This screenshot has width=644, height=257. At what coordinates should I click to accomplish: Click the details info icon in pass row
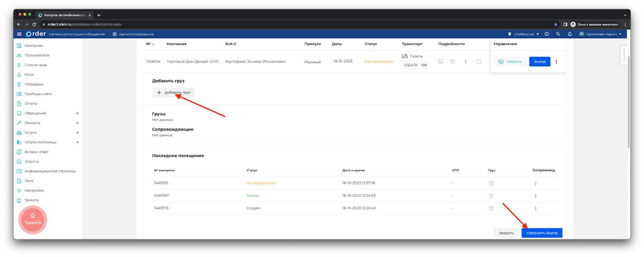pos(479,62)
